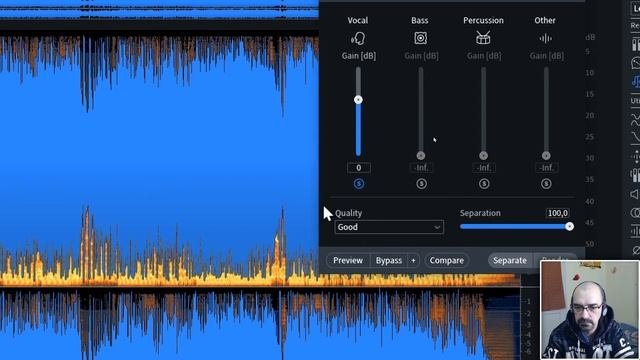
Task: Click the Bass -Inf gain value field
Action: coord(421,168)
